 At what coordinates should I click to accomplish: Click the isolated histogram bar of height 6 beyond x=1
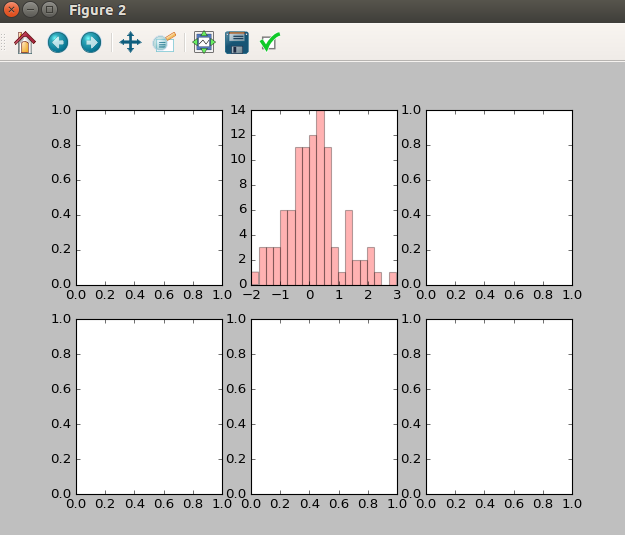click(349, 248)
